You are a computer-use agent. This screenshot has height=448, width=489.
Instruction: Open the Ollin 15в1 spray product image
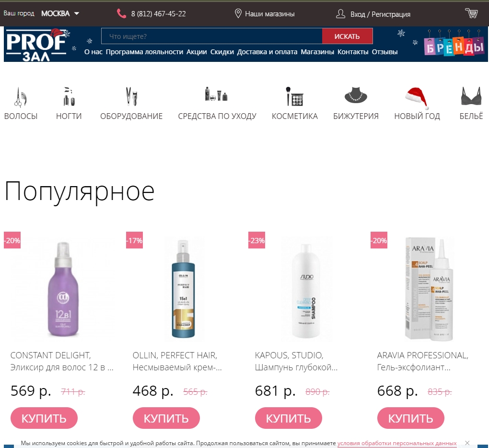[x=184, y=289]
